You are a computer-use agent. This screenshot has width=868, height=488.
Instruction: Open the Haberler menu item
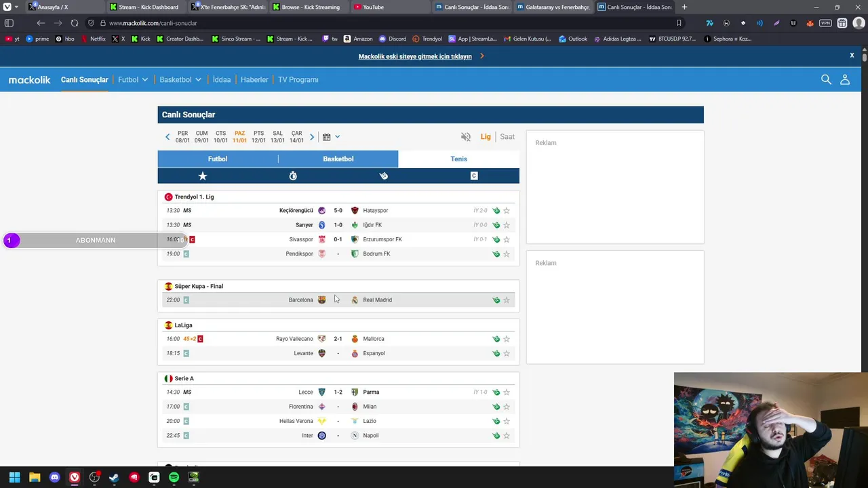254,80
